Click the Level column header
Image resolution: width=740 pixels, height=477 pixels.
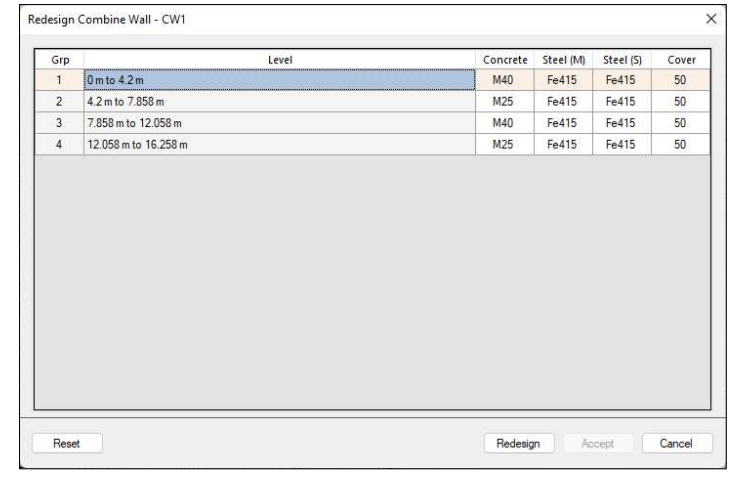279,59
